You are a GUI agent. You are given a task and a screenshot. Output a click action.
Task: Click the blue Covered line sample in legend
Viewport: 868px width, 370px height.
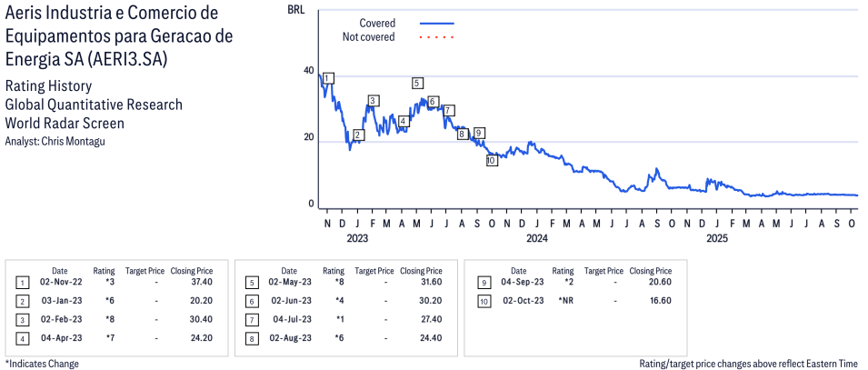pyautogui.click(x=437, y=23)
